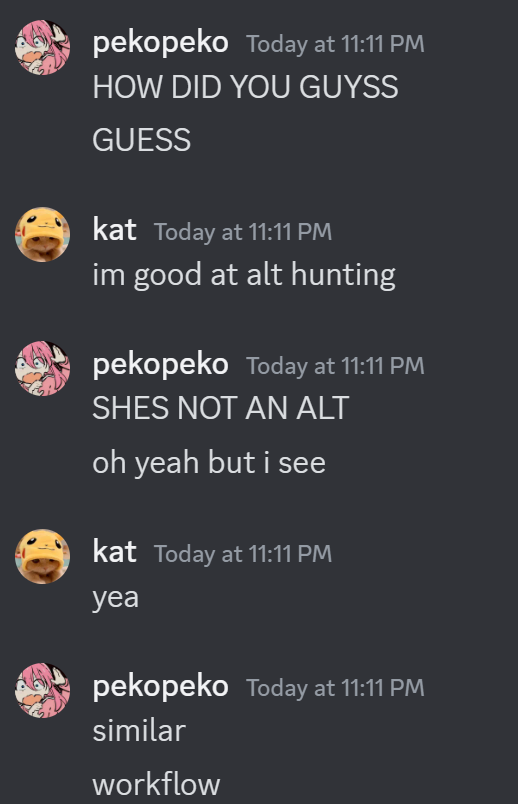Select the 'oh yeah but i see' message

point(209,463)
